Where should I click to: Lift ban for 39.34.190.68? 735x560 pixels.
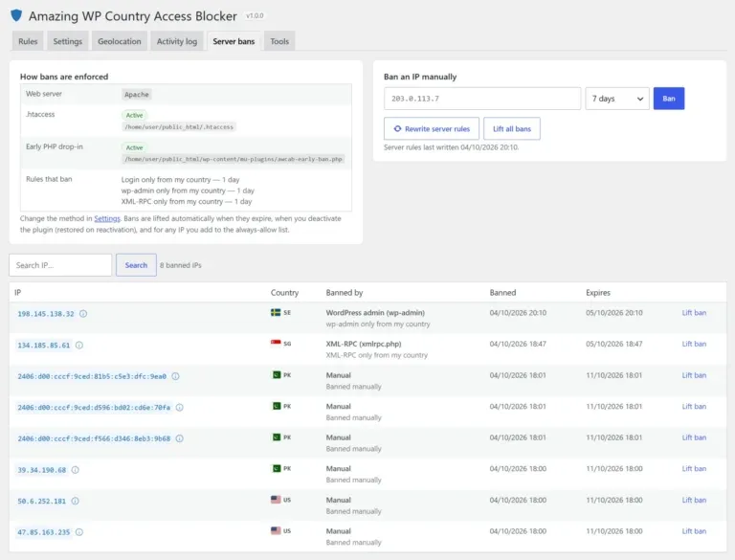pos(694,468)
